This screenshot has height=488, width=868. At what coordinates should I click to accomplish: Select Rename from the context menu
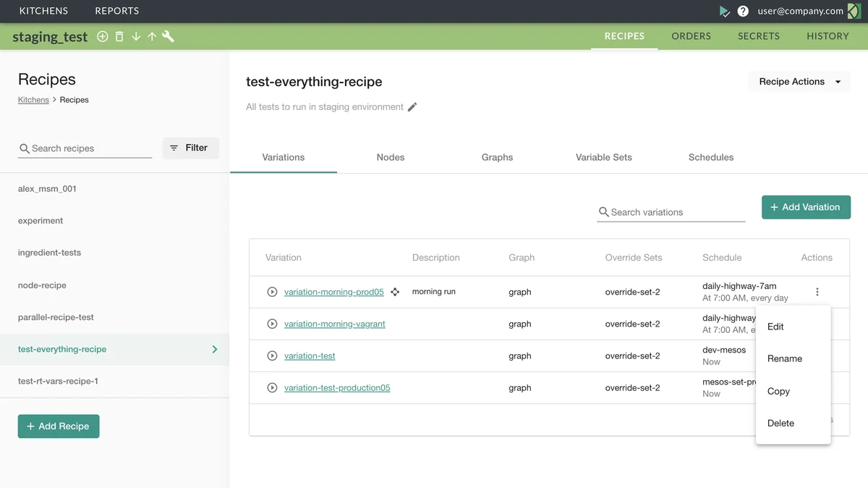point(784,358)
